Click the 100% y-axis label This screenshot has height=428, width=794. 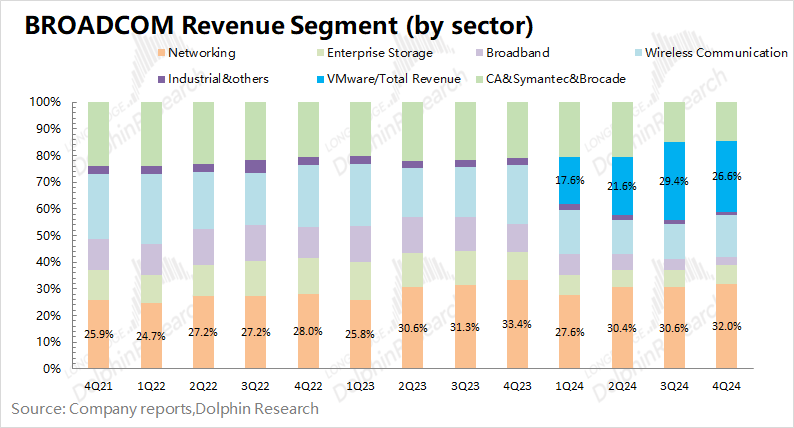[x=45, y=102]
